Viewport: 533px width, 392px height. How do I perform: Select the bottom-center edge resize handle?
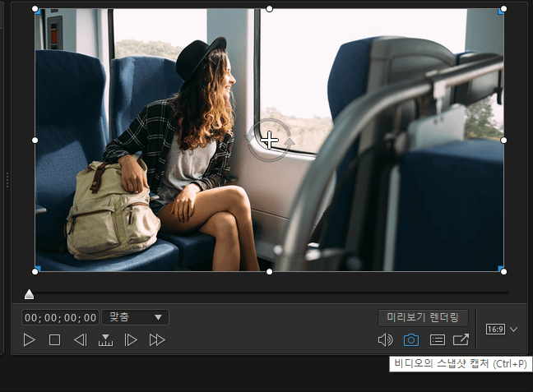coord(269,272)
